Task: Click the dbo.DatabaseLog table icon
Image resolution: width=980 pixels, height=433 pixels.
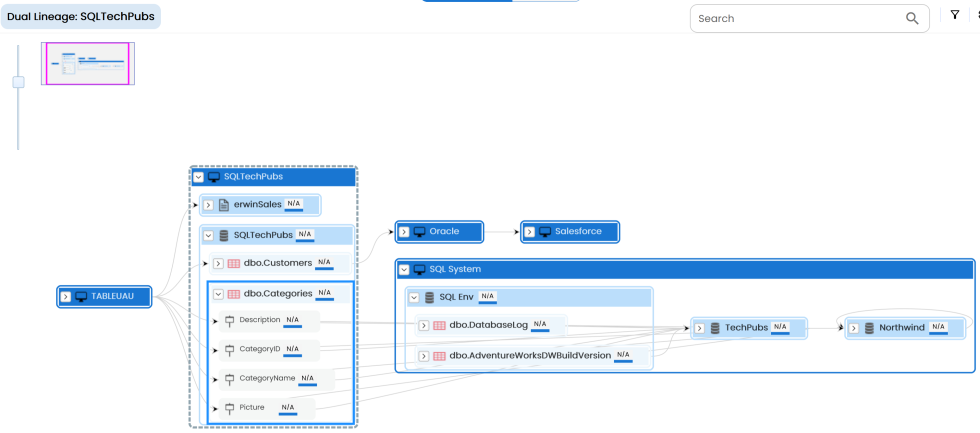Action: coord(439,326)
